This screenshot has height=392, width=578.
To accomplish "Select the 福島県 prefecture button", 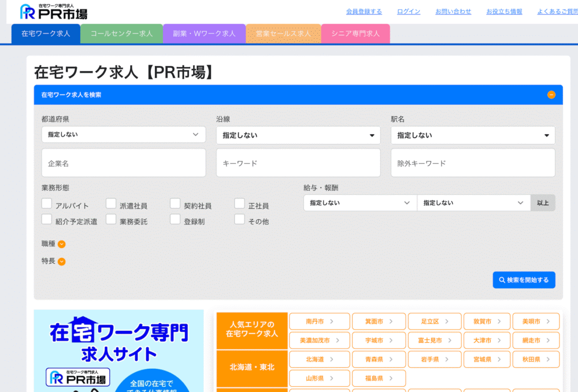I will (x=379, y=378).
